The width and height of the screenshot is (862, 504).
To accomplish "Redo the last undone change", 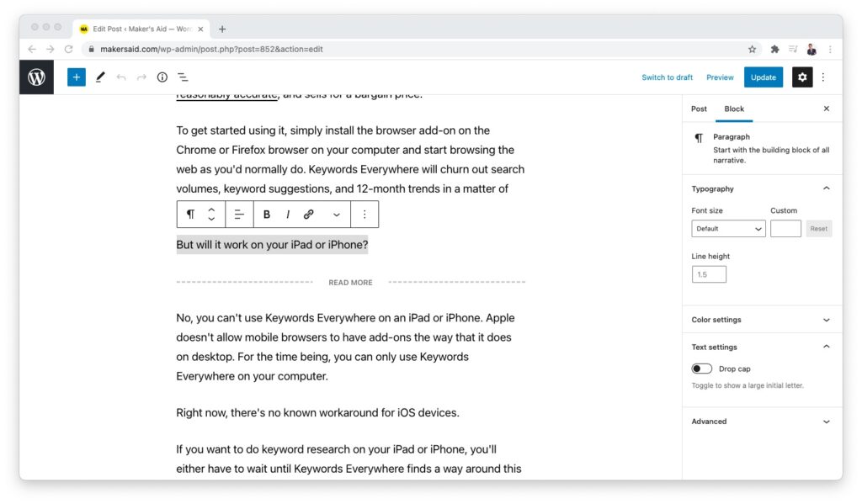I will coord(141,77).
